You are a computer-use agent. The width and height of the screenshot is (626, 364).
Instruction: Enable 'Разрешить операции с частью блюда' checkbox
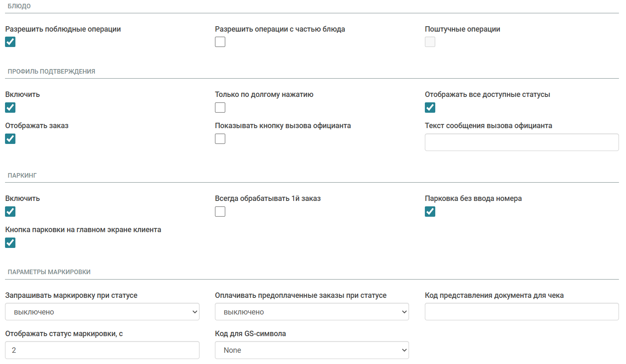tap(220, 42)
